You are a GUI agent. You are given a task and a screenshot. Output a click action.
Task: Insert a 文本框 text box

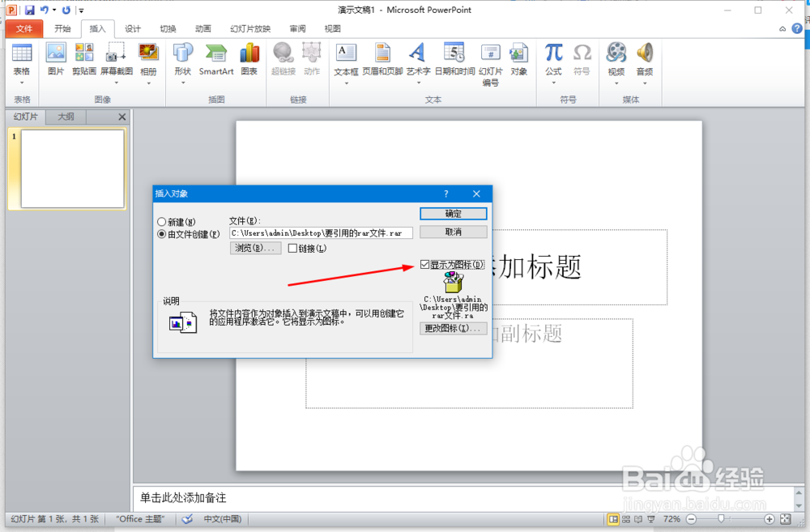pyautogui.click(x=346, y=53)
